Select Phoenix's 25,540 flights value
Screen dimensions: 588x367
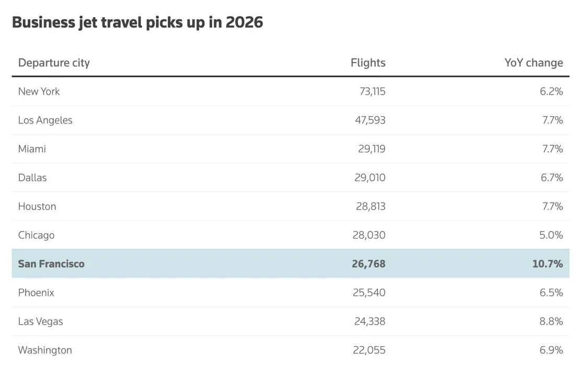coord(369,293)
